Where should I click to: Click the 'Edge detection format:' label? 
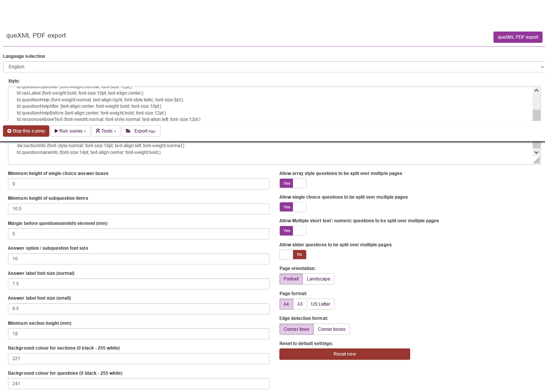(x=303, y=318)
